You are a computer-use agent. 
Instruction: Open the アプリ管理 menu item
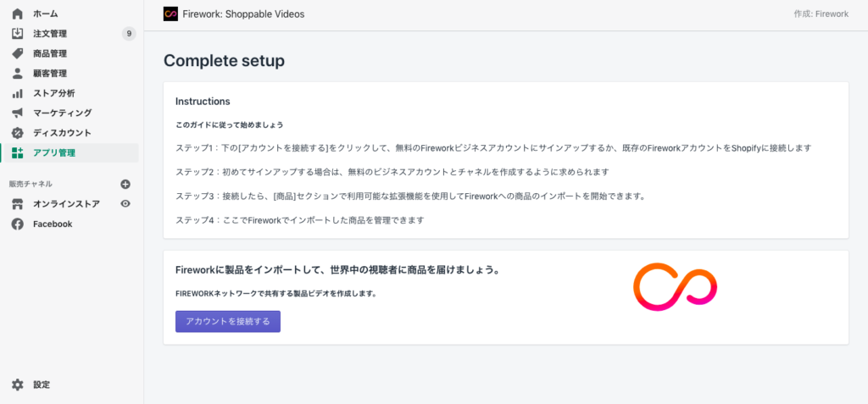tap(70, 153)
